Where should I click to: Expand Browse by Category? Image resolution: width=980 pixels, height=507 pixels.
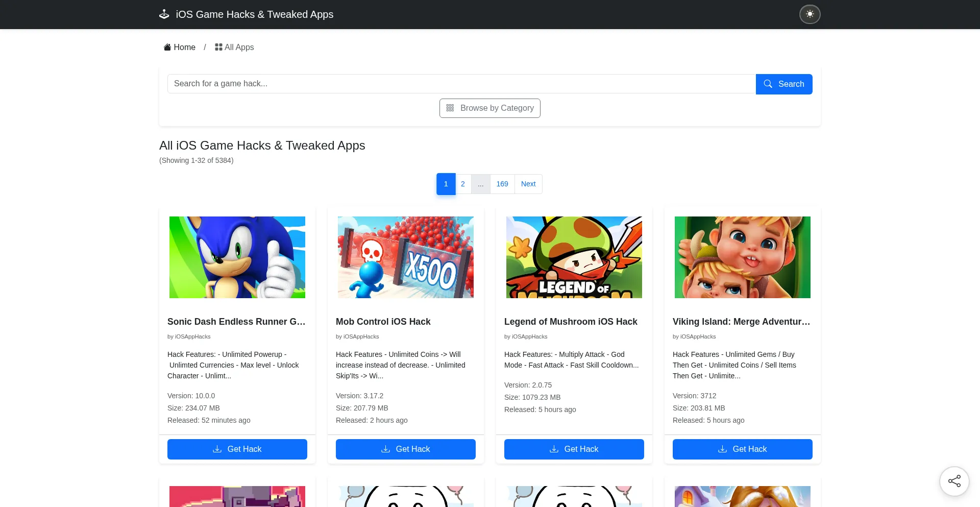tap(490, 108)
